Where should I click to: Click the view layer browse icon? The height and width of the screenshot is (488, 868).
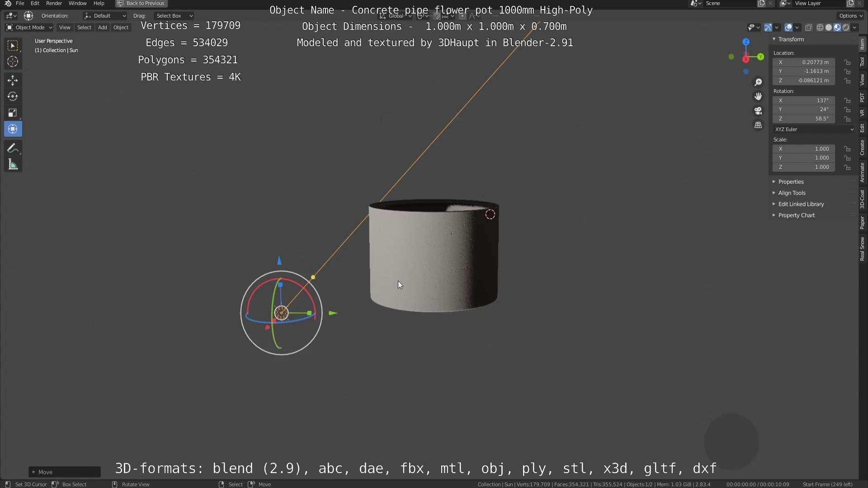coord(785,4)
